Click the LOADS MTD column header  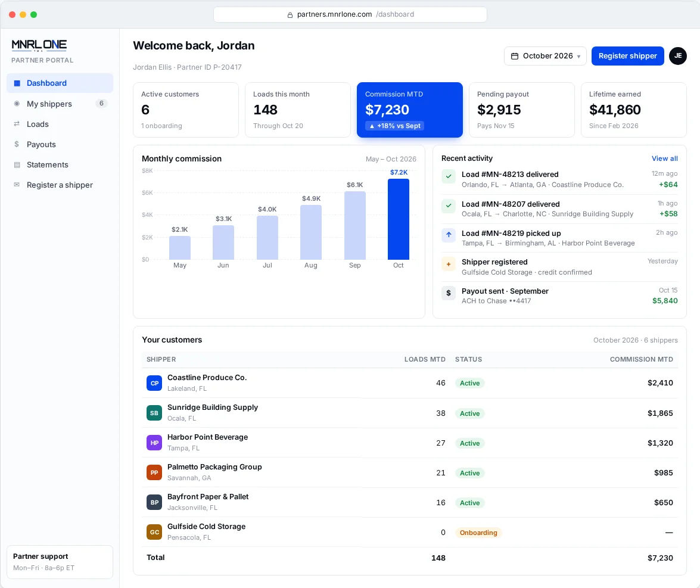coord(425,359)
